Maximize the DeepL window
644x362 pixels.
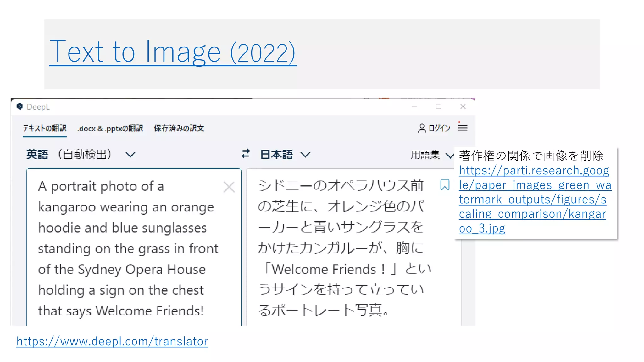click(x=438, y=107)
